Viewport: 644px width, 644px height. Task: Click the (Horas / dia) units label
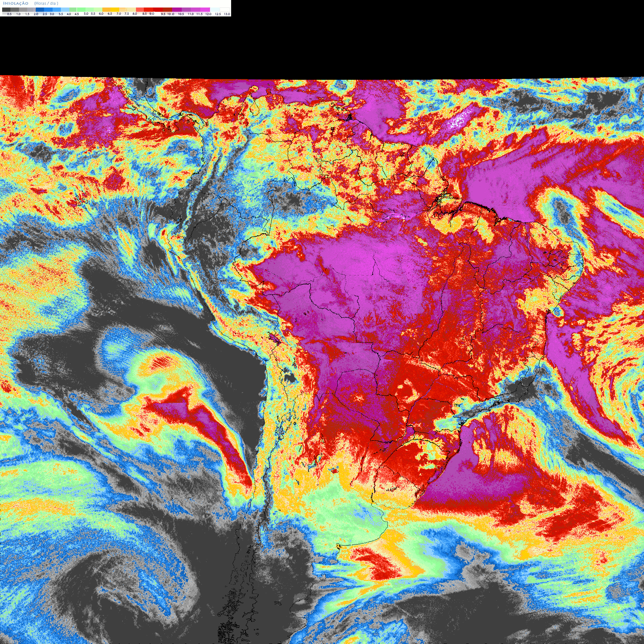tap(46, 3)
